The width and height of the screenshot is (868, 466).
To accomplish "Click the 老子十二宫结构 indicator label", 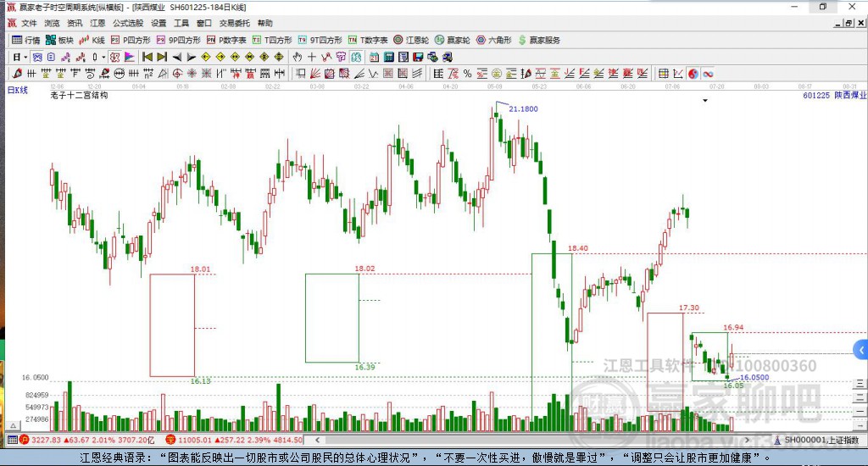I will [79, 95].
